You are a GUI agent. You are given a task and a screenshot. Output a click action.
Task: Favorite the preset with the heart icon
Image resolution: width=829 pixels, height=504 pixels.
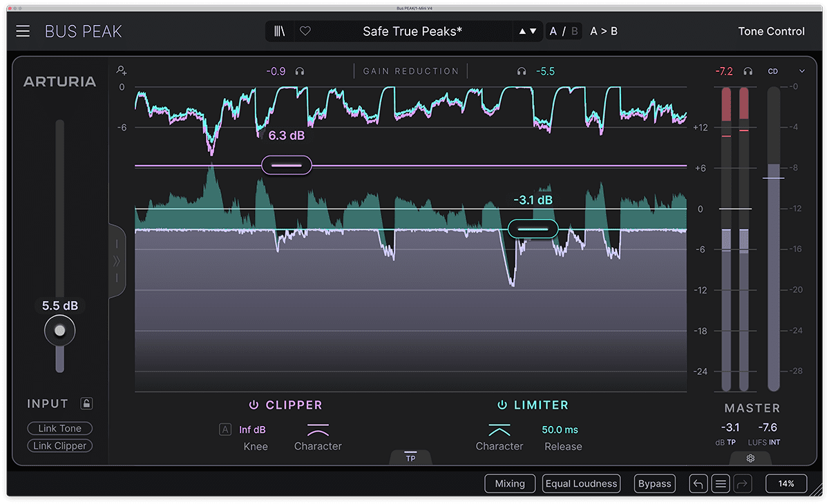tap(305, 31)
